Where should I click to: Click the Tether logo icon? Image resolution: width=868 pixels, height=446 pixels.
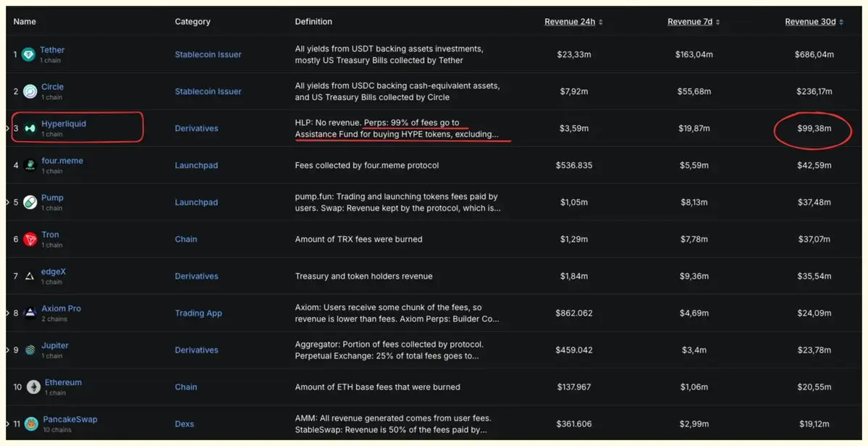tap(29, 54)
